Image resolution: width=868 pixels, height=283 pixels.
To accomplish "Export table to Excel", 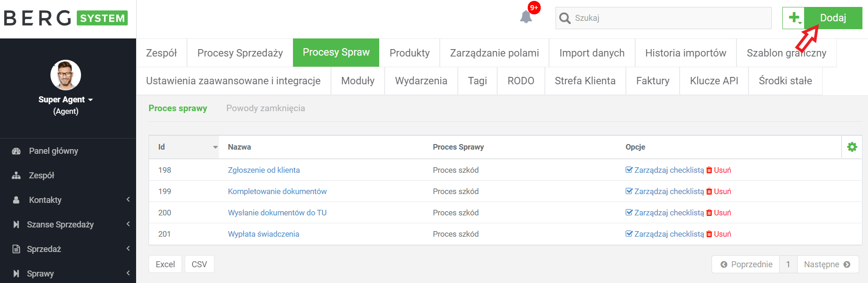I will pos(165,264).
